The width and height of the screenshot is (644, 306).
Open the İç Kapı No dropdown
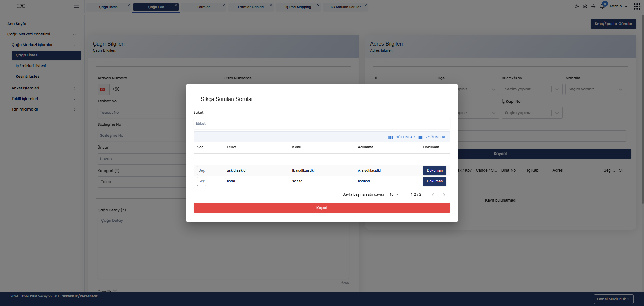coord(532,113)
